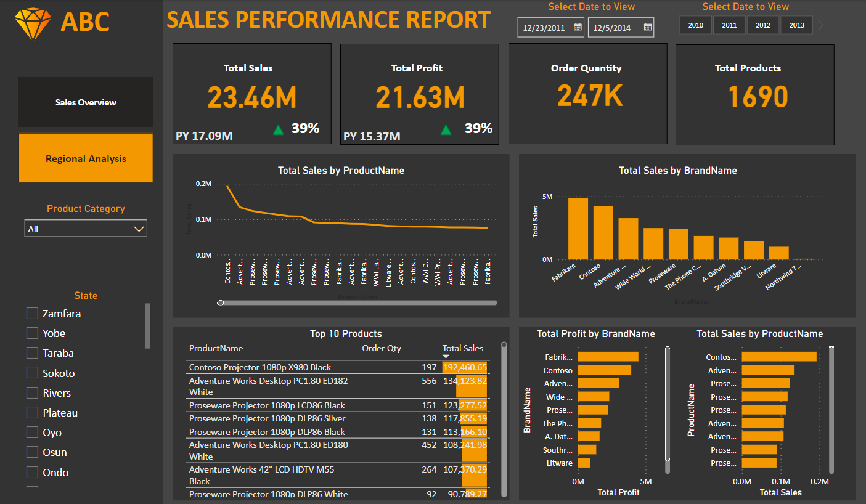866x504 pixels.
Task: Click the Total Sales by ProductName line chart title
Action: pos(341,170)
